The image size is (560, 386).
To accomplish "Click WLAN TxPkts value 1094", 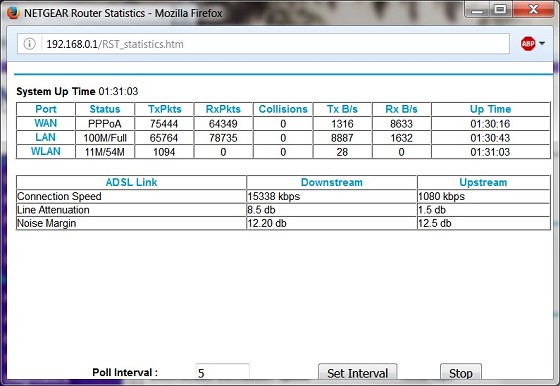I will pyautogui.click(x=164, y=152).
